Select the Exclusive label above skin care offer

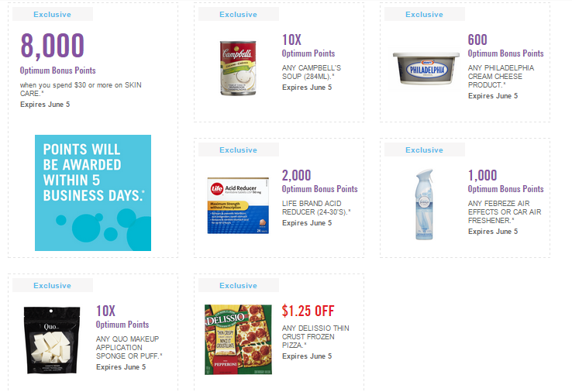coord(53,14)
